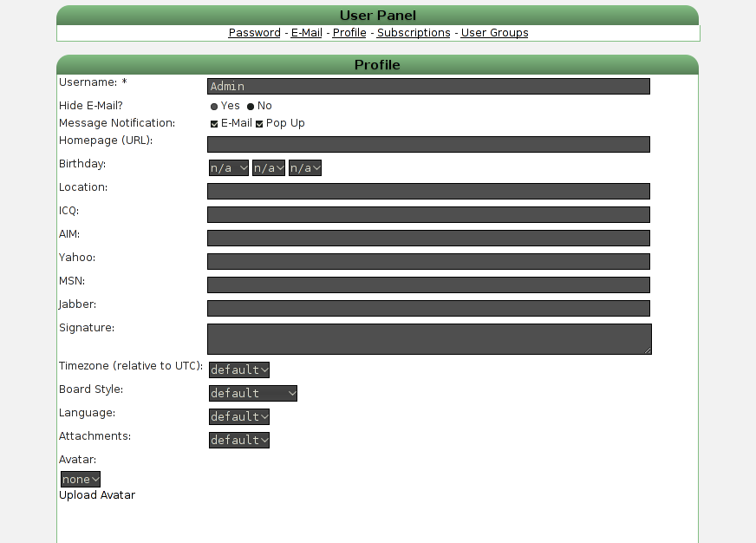756x543 pixels.
Task: Open the Subscriptions page
Action: click(414, 32)
